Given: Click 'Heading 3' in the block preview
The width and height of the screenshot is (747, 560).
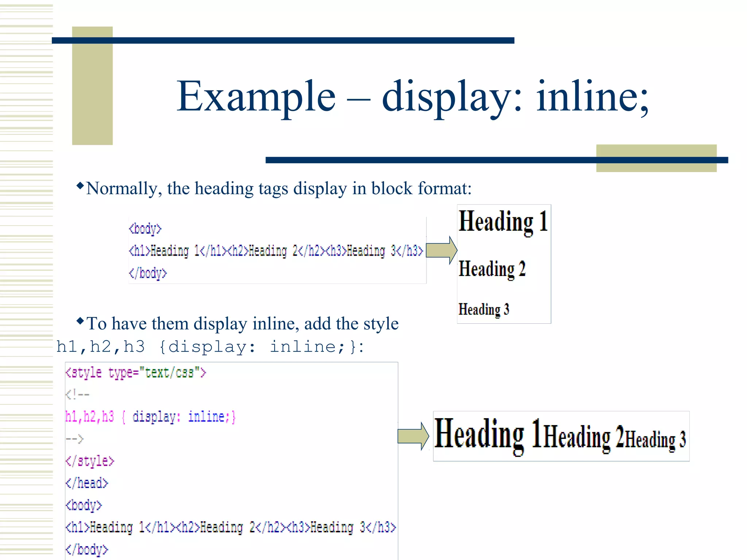Looking at the screenshot, I should pyautogui.click(x=484, y=310).
